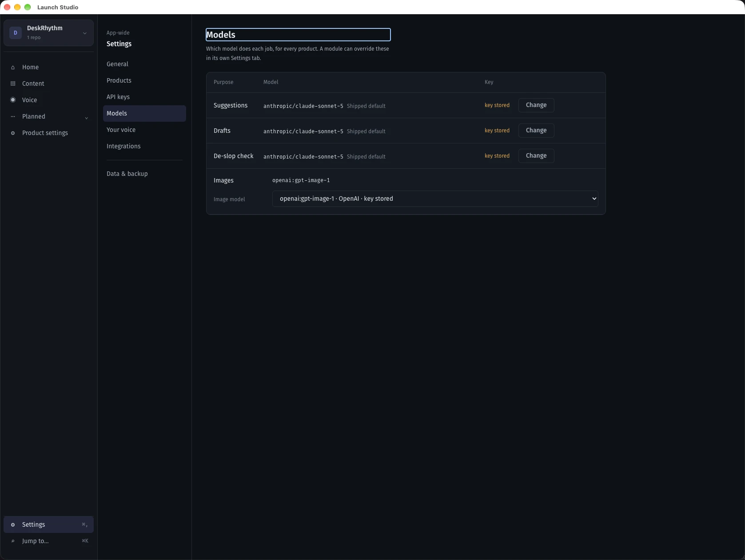The width and height of the screenshot is (745, 560).
Task: Click the Image model field label
Action: pos(229,199)
